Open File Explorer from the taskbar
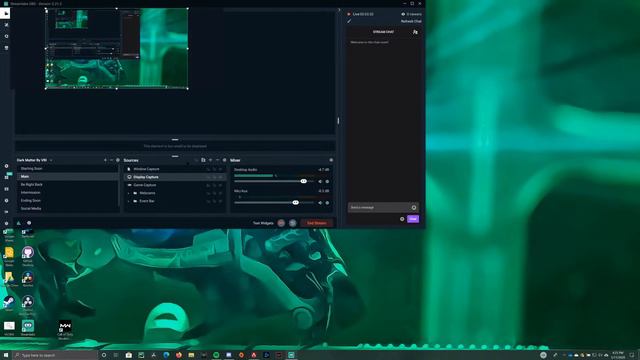 (x=191, y=355)
